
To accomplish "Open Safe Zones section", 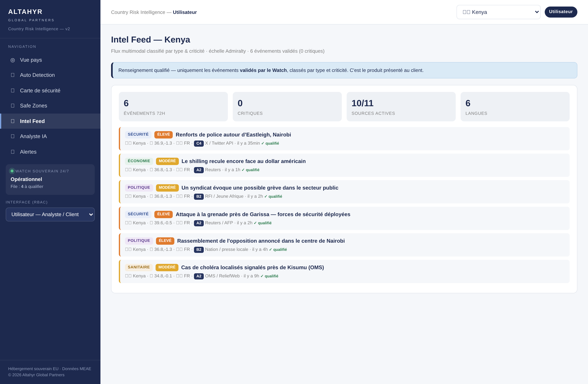I will click(x=50, y=106).
